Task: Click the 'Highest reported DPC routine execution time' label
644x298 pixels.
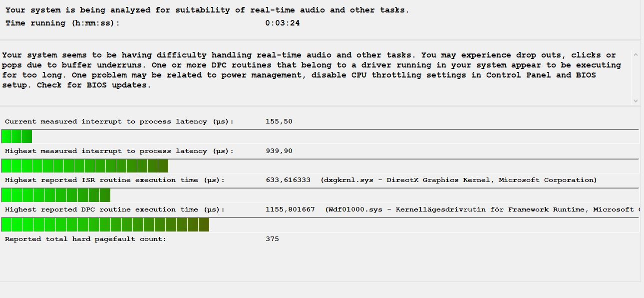Action: point(115,209)
